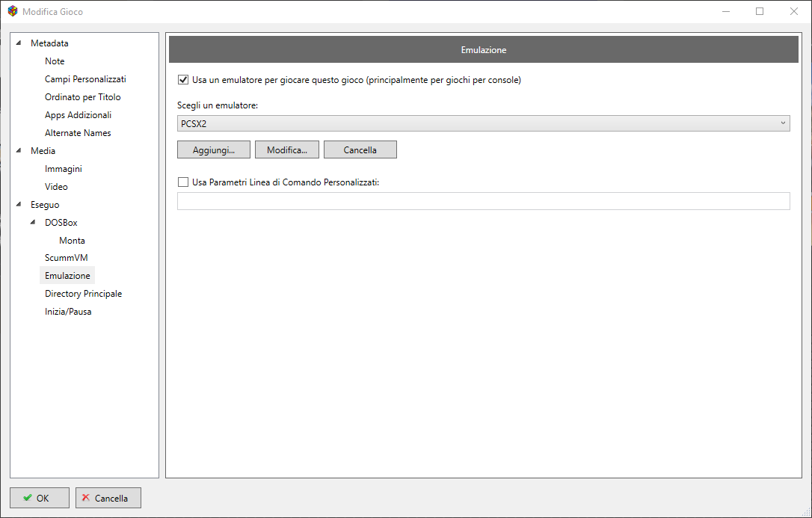Click the Cancella emulator button
This screenshot has height=518, width=812.
[360, 149]
